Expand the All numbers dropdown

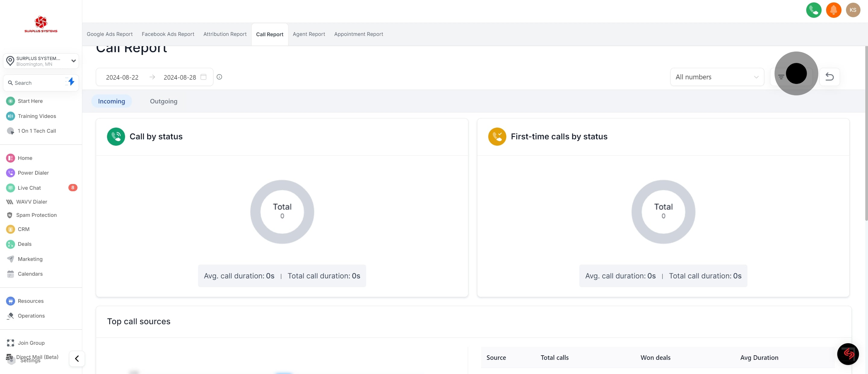tap(717, 77)
